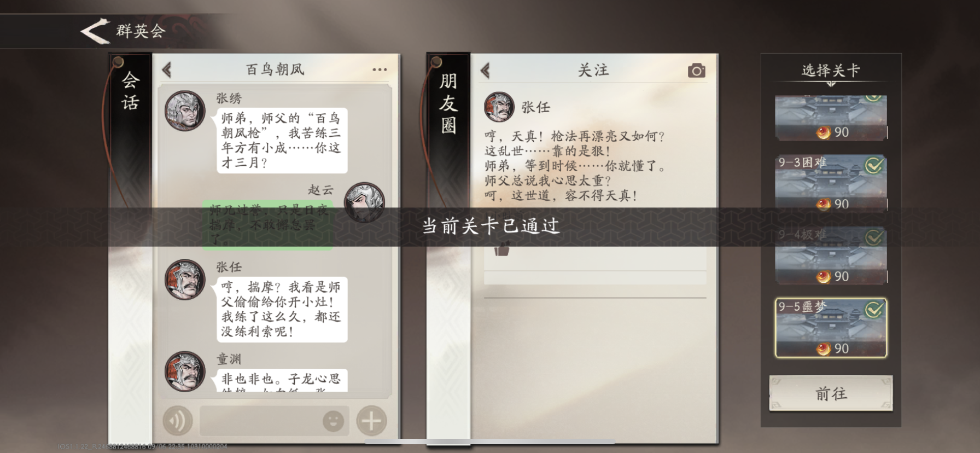This screenshot has width=980, height=453.
Task: Click the back arrow beside 关注
Action: coord(485,71)
